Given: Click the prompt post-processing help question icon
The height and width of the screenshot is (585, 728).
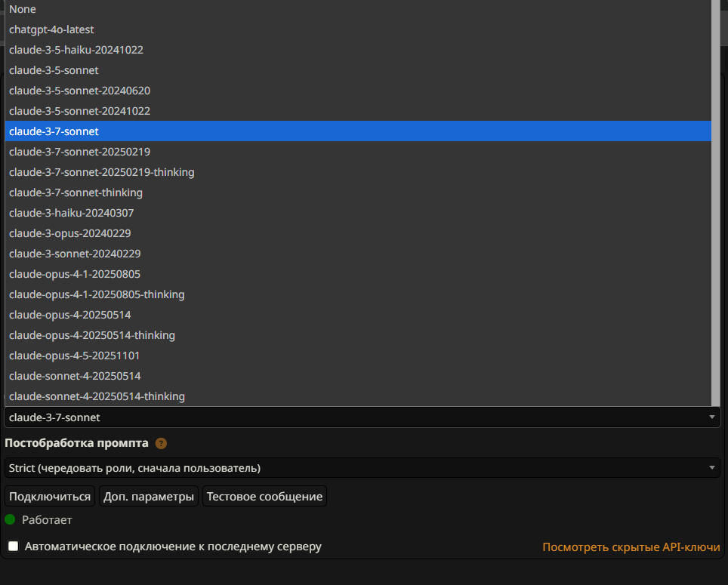Looking at the screenshot, I should [x=161, y=444].
